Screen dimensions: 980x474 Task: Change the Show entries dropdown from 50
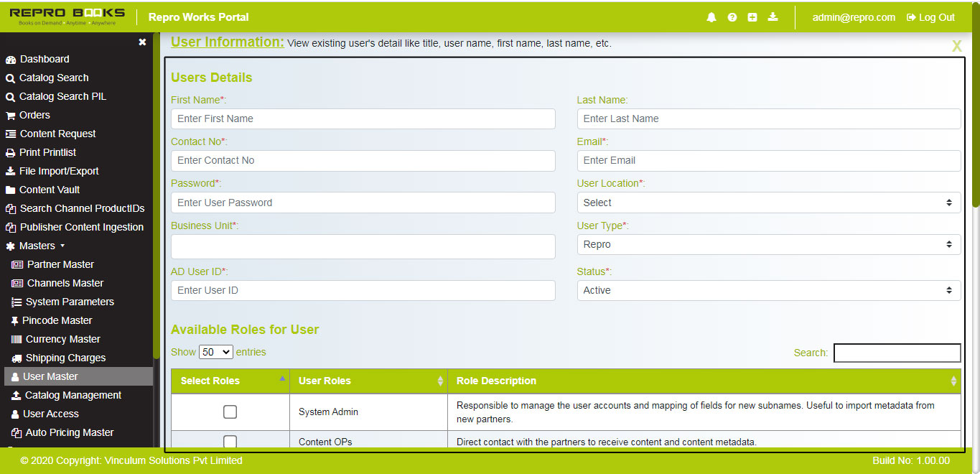coord(215,352)
